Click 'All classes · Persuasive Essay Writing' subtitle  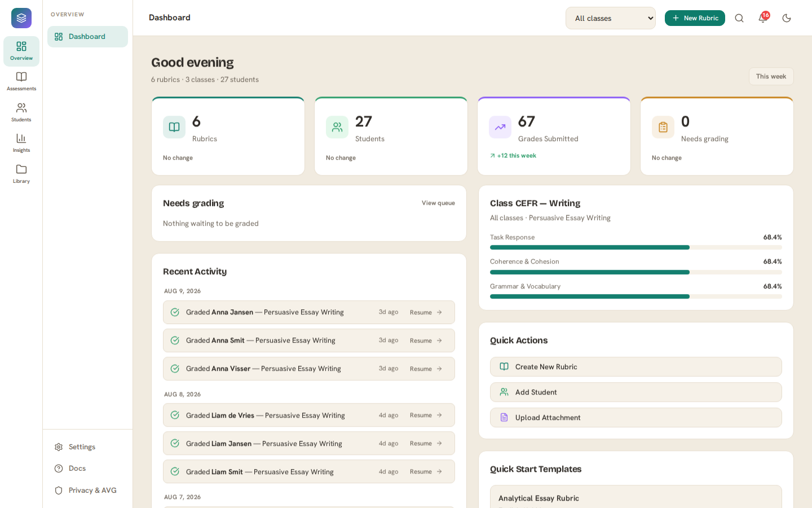[x=550, y=218]
